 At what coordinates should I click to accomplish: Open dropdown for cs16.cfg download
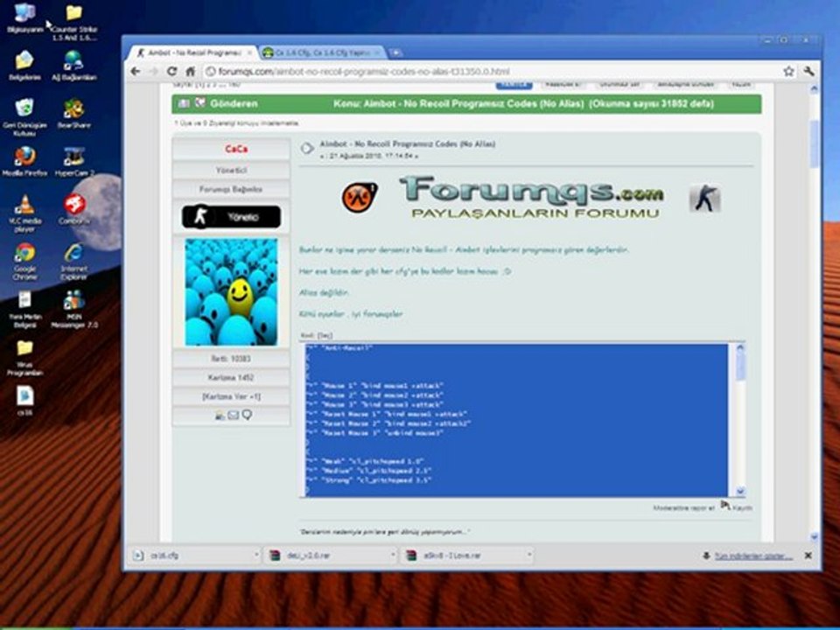click(x=256, y=556)
